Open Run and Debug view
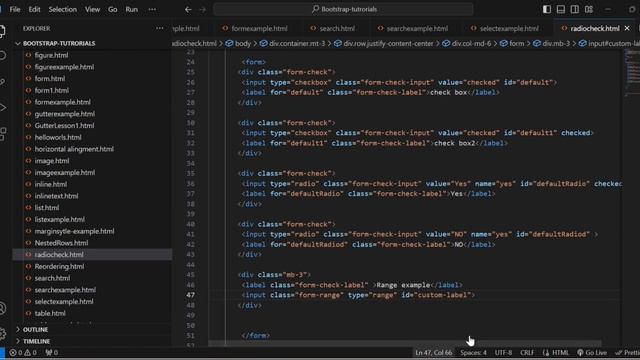This screenshot has width=640, height=360. (x=2, y=108)
